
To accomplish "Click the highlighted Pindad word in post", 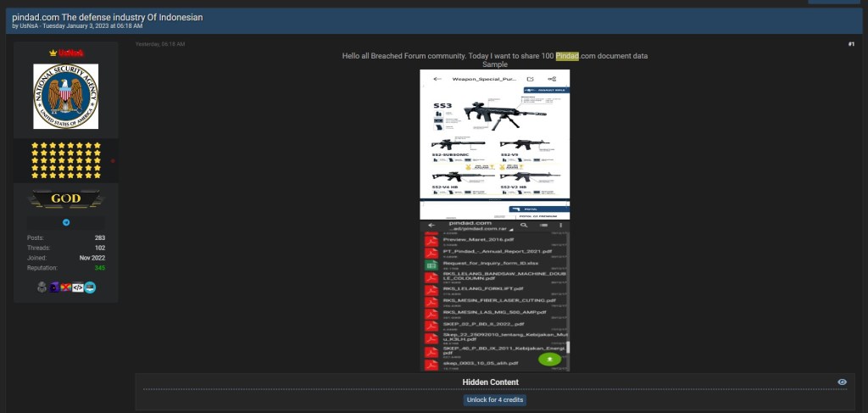I will click(567, 56).
